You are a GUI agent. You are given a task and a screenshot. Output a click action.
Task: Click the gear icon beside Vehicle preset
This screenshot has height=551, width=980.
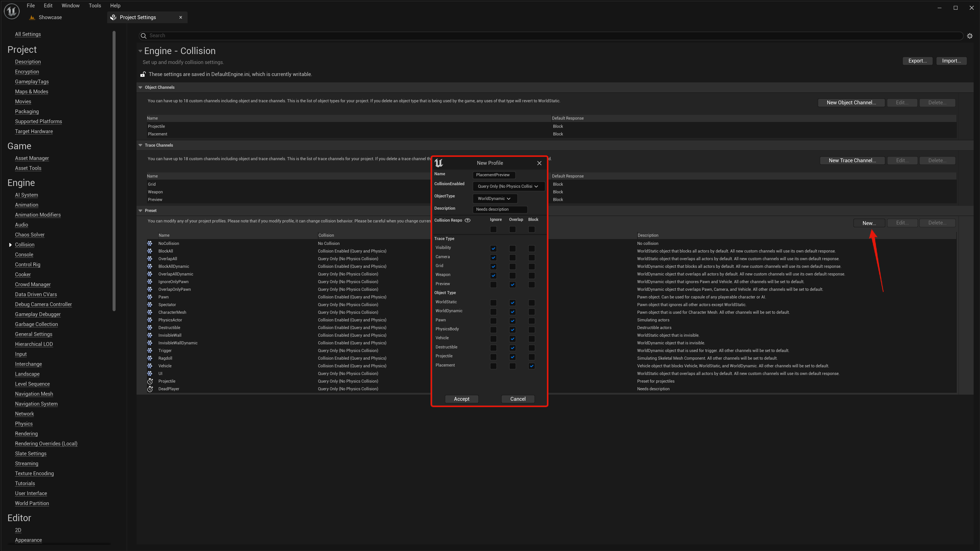[x=150, y=366]
